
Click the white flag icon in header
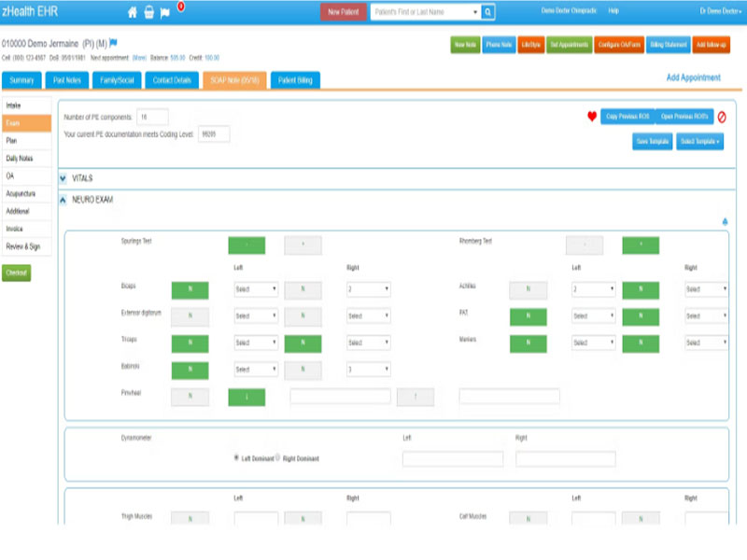pos(164,12)
